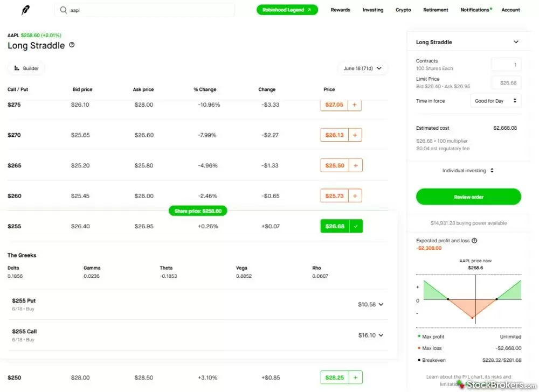Click the +3.10% change for $250 strike

click(x=208, y=377)
